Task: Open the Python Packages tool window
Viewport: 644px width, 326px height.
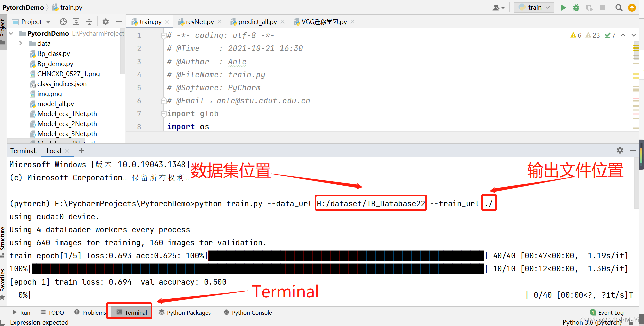Action: coord(185,312)
